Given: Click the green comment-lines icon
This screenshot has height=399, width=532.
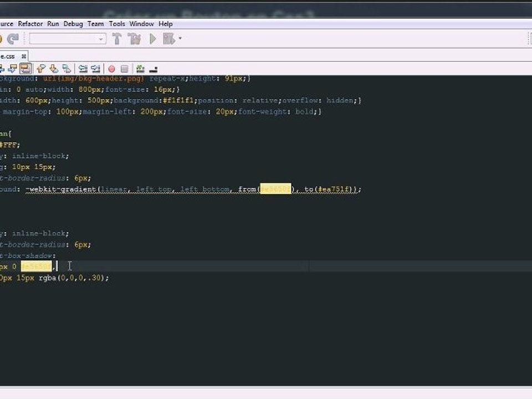Looking at the screenshot, I should 140,69.
